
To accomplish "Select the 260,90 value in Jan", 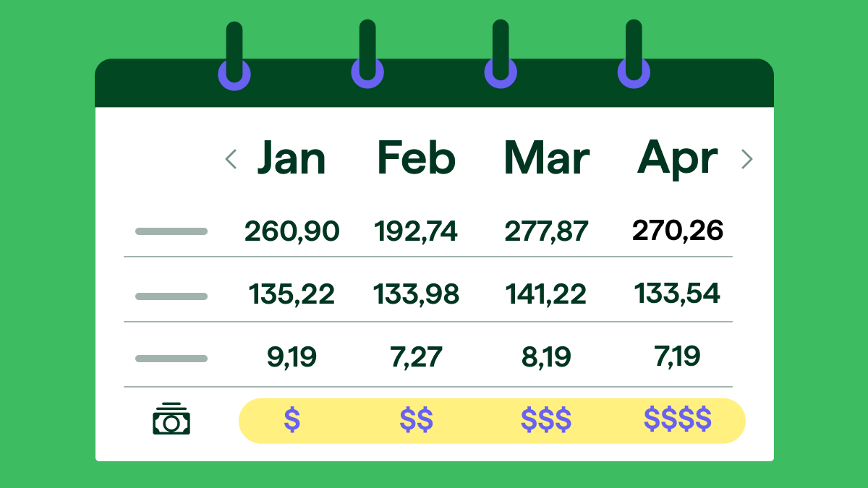I will [x=292, y=231].
